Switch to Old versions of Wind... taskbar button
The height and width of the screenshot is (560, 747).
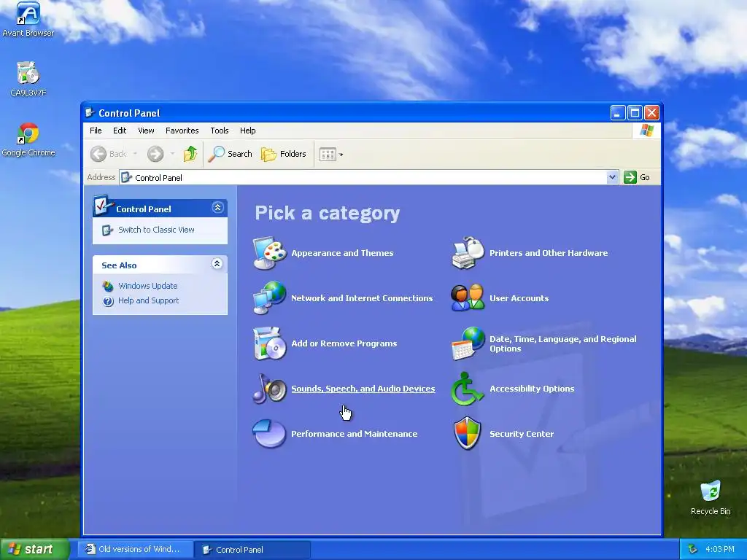tap(136, 550)
